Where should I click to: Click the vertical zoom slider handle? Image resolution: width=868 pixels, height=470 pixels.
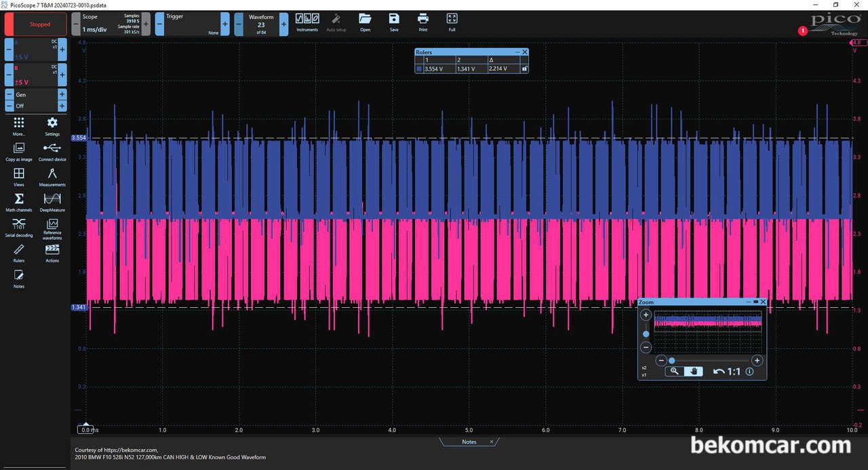click(646, 334)
